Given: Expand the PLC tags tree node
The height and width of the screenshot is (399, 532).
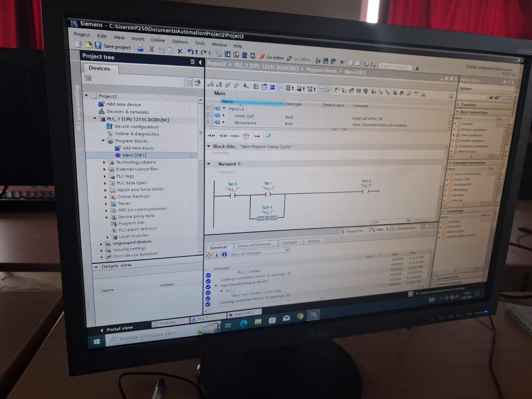Looking at the screenshot, I should coord(105,176).
